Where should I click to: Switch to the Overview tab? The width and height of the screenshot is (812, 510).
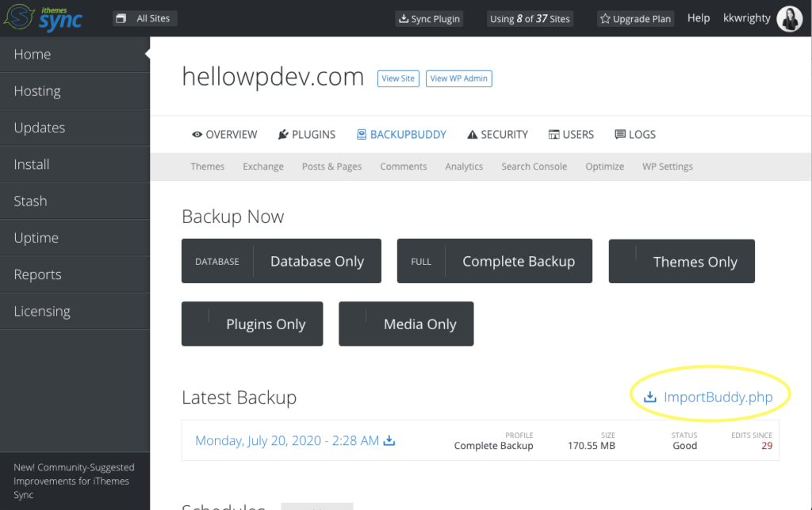click(224, 135)
